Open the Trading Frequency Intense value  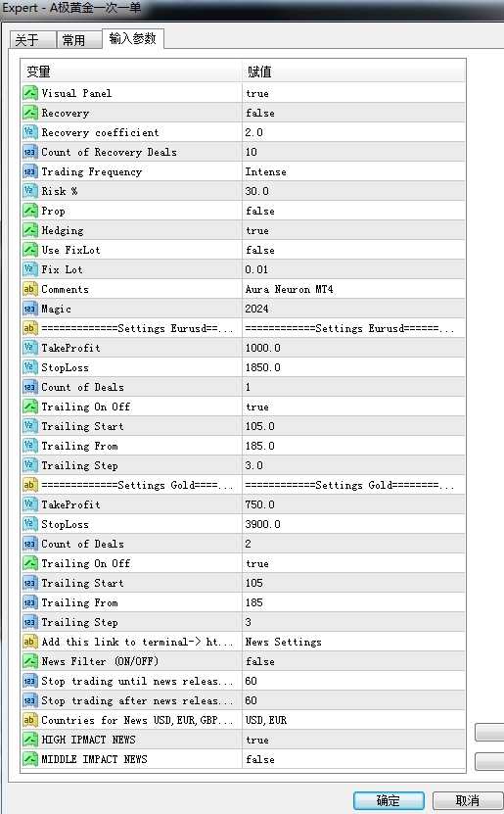point(353,171)
